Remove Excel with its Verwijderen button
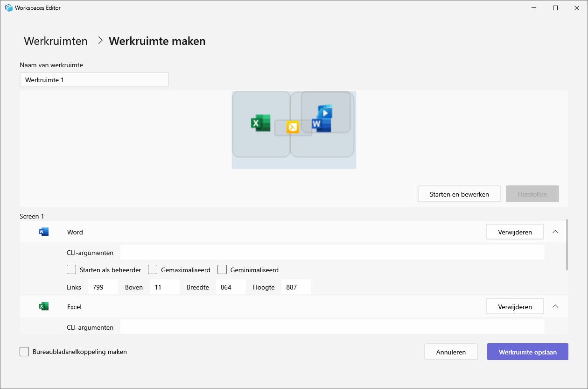The image size is (588, 389). click(x=515, y=306)
